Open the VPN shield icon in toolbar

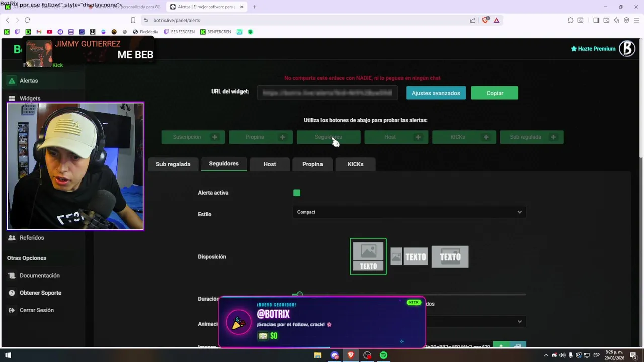pyautogui.click(x=626, y=20)
